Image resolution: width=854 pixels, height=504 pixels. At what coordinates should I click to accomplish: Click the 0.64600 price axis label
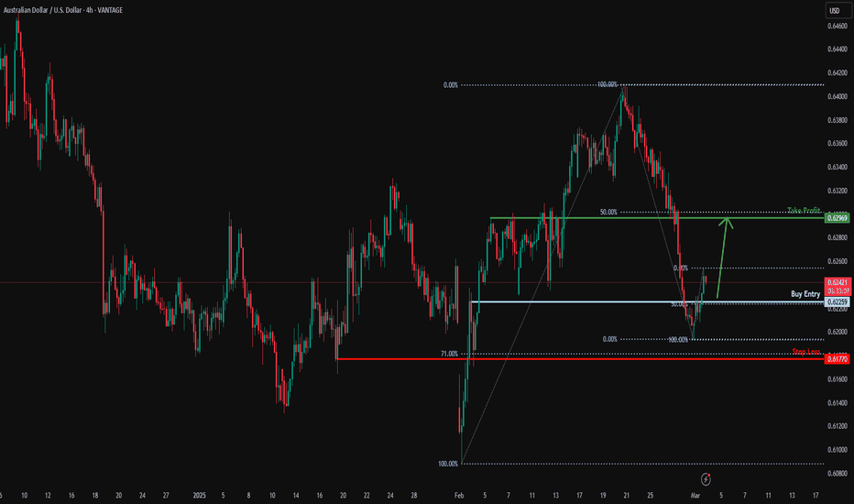coord(838,27)
